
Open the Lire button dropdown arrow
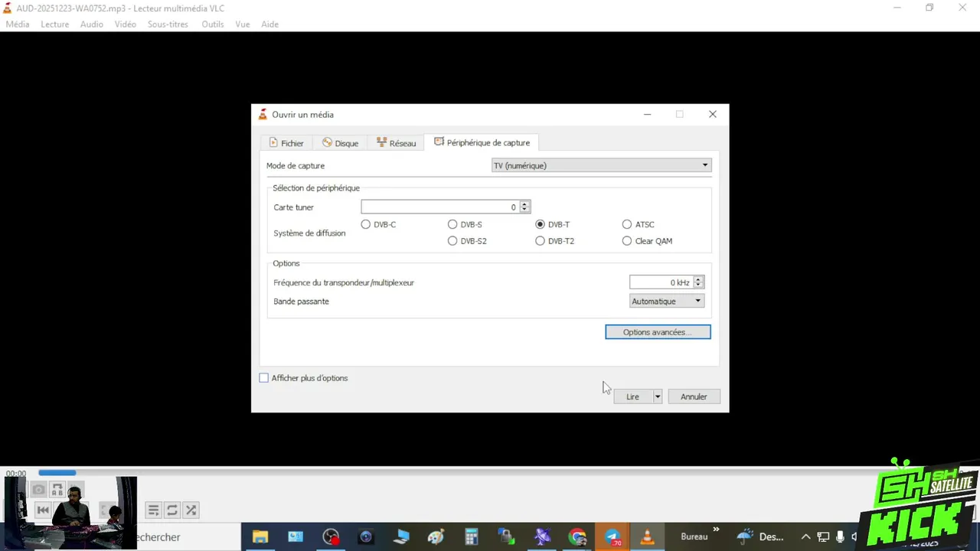[x=657, y=396]
